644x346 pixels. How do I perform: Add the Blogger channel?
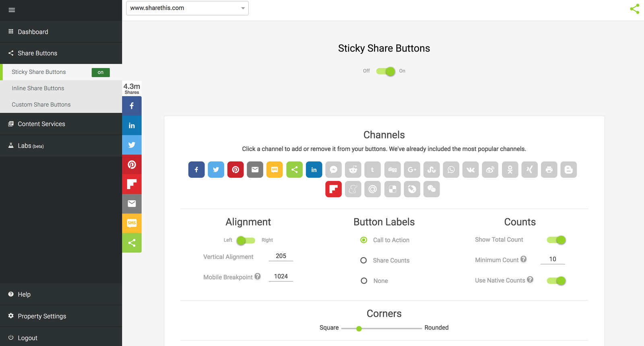coord(569,170)
